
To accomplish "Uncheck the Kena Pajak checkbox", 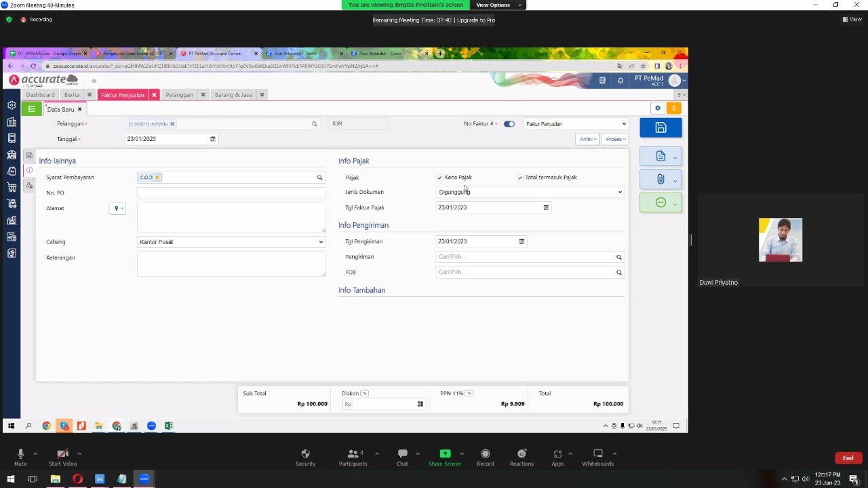I will click(439, 178).
